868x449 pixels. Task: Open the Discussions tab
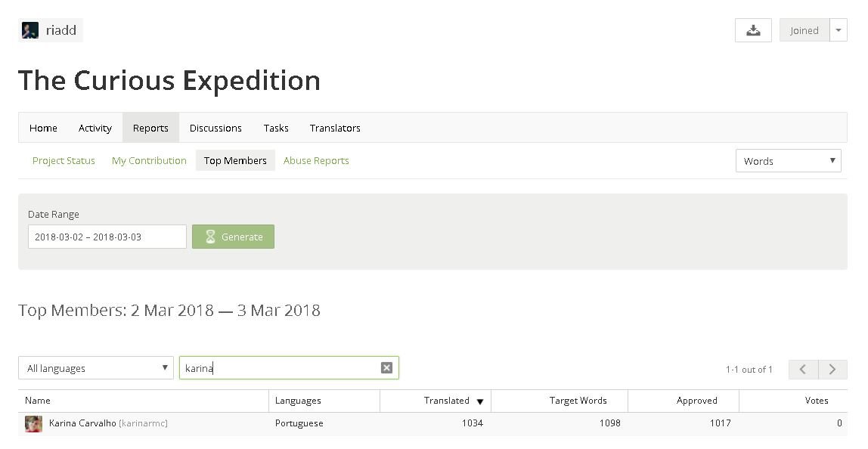(x=215, y=128)
